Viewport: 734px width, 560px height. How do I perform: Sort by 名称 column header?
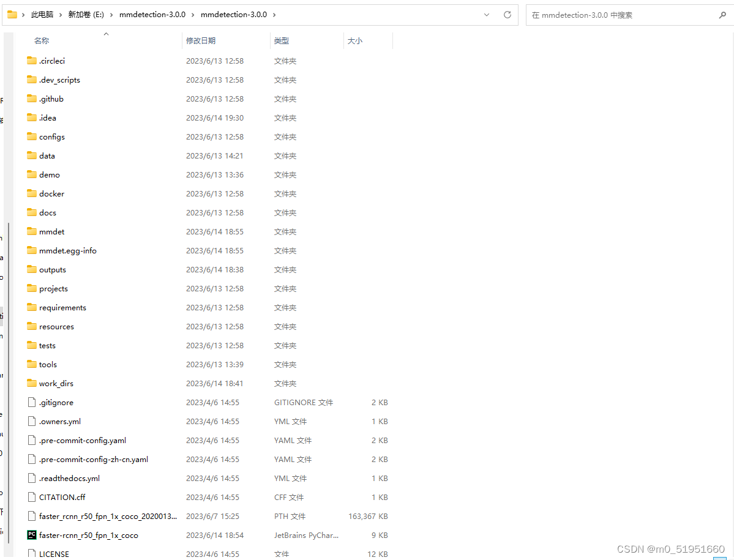[41, 41]
